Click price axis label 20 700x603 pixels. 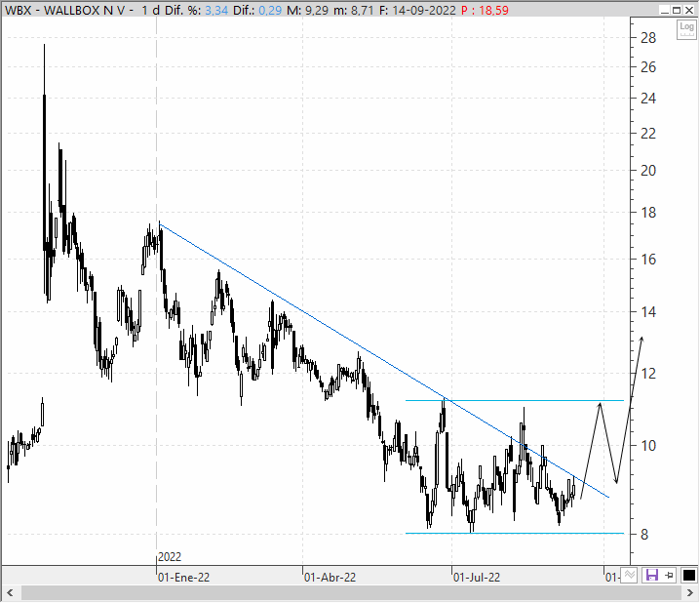tap(648, 171)
